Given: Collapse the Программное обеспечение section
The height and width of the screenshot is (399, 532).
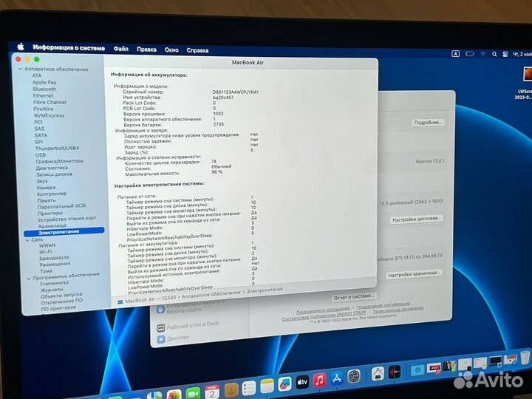Looking at the screenshot, I should (29, 279).
